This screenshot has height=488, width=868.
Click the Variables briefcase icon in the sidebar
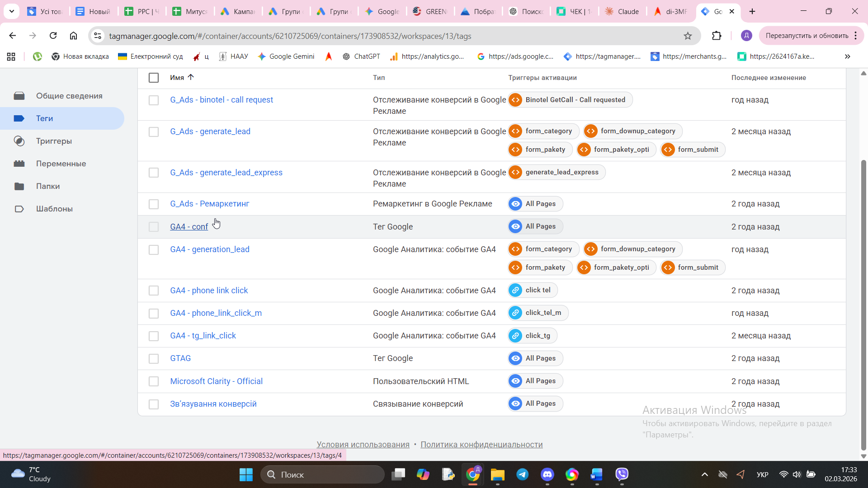click(19, 164)
